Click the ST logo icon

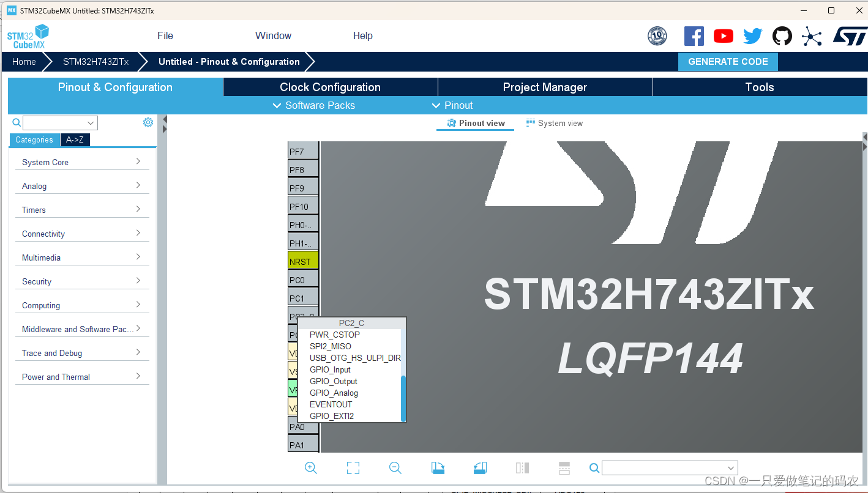(849, 36)
